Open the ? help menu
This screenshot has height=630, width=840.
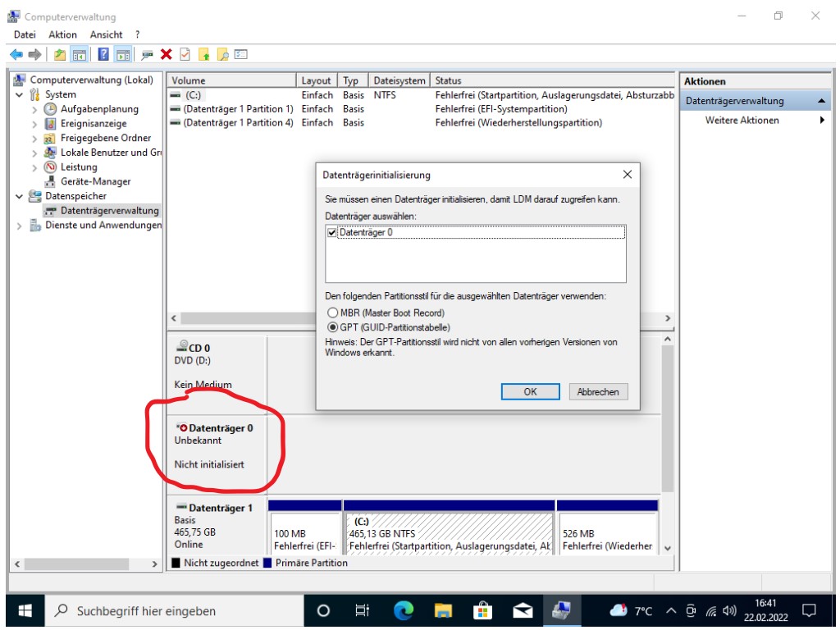(138, 34)
